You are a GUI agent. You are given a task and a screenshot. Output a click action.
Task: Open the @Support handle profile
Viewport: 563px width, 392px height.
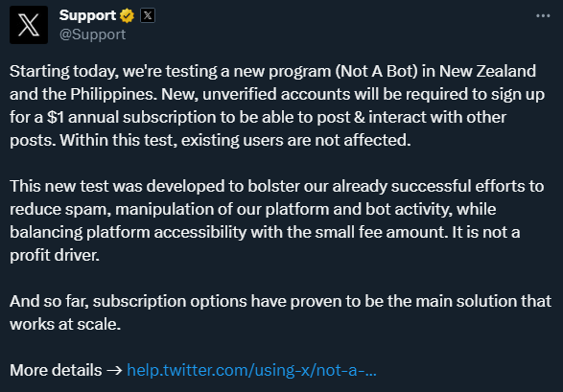(x=93, y=35)
